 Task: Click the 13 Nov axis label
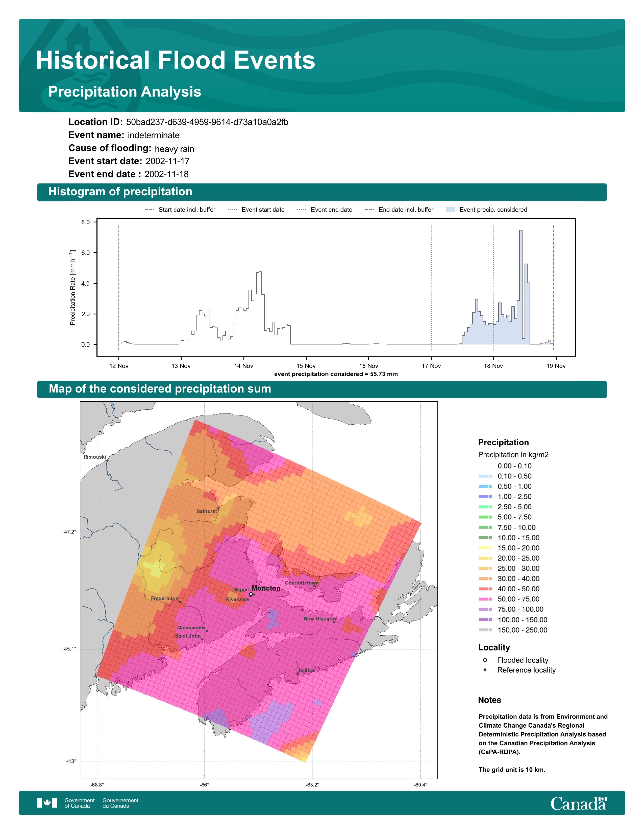pos(181,366)
